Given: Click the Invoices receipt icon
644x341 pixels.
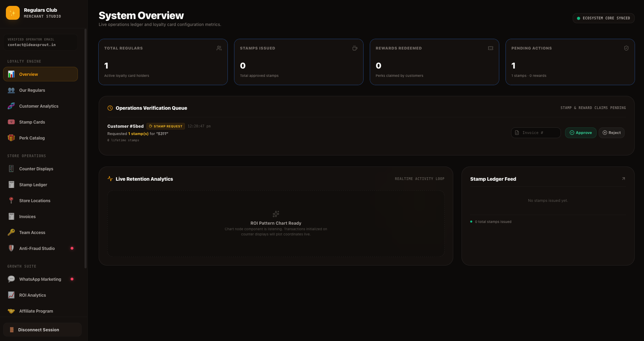Looking at the screenshot, I should (11, 216).
